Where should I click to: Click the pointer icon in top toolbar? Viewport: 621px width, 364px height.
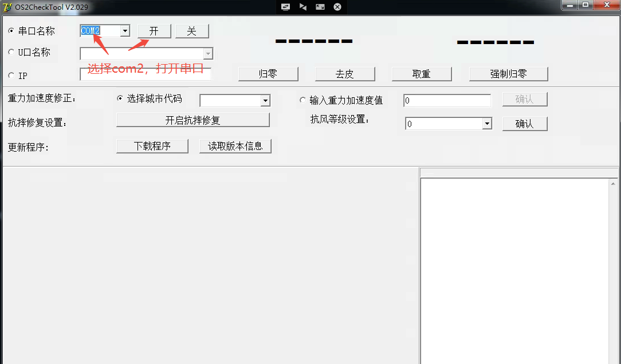(x=303, y=7)
